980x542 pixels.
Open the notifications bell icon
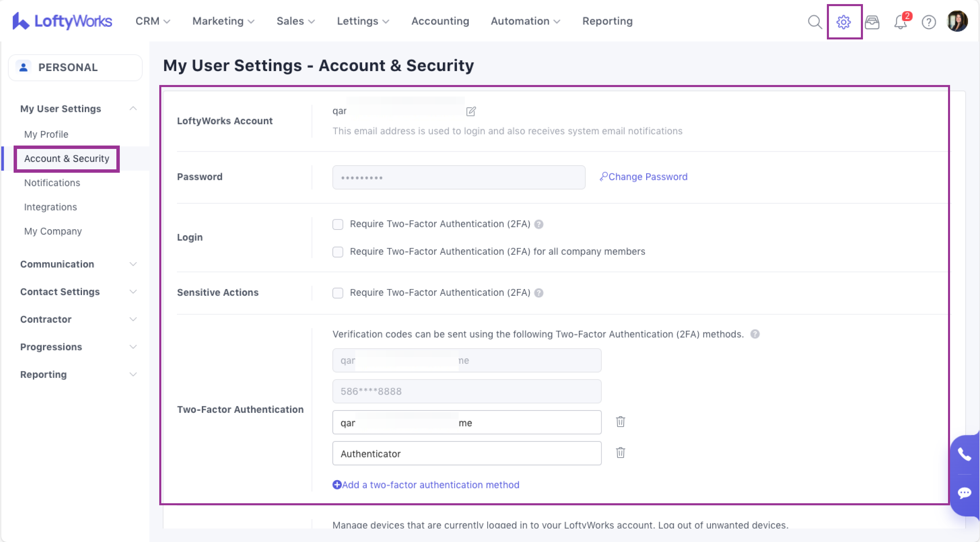900,22
